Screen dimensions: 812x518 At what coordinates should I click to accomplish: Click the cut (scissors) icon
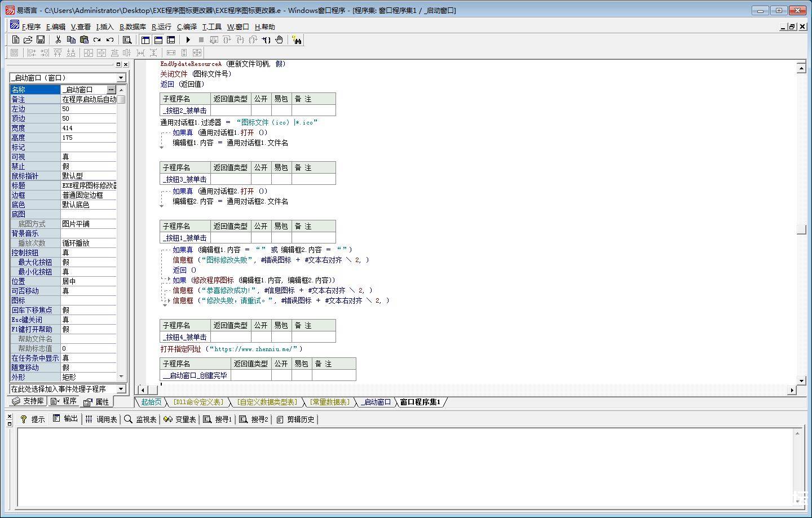58,39
